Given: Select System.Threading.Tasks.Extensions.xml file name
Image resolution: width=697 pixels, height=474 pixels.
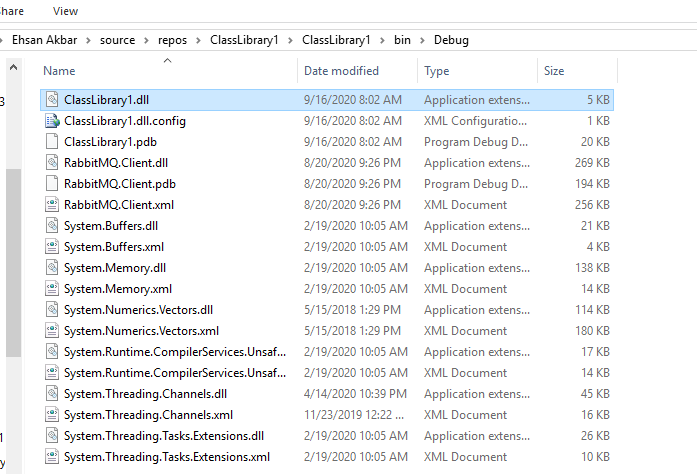Looking at the screenshot, I should (167, 457).
